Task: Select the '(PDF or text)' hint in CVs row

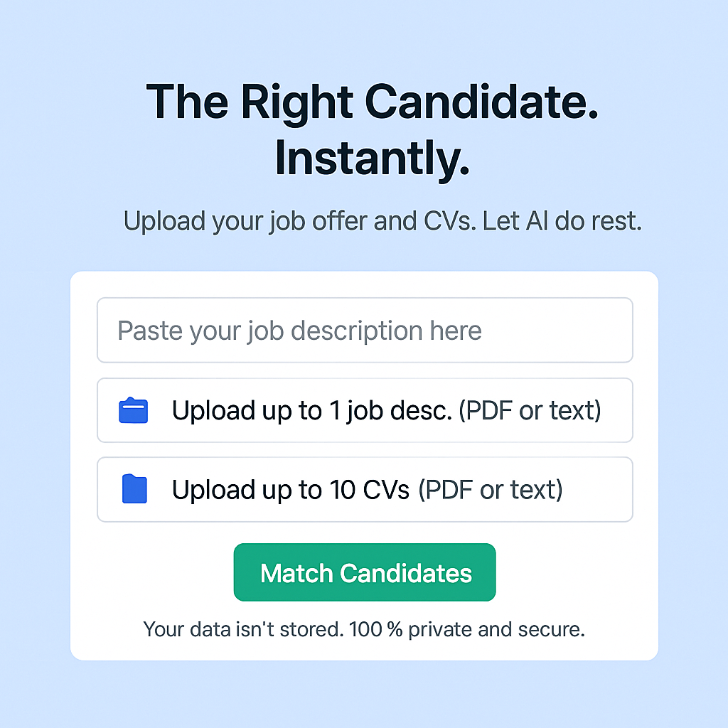Action: [491, 490]
